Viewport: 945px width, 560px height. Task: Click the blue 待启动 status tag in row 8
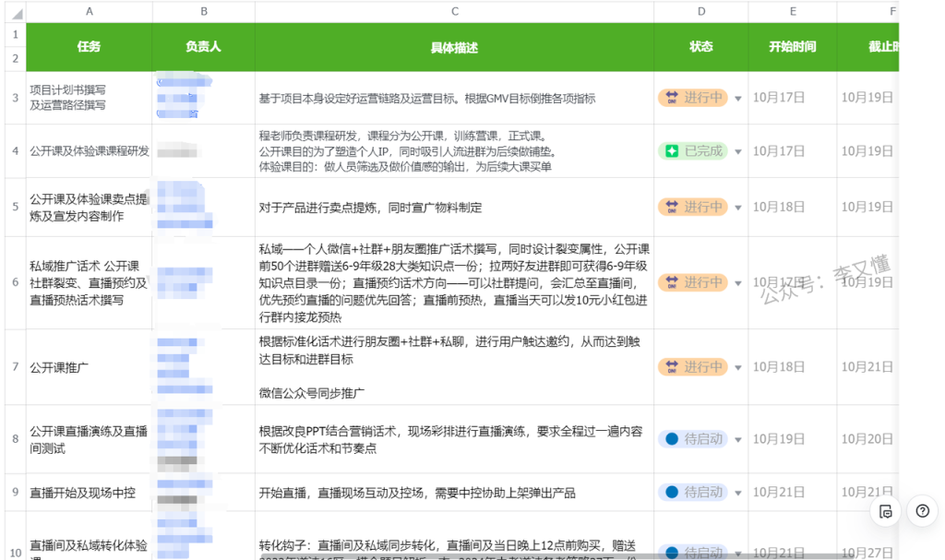pos(692,439)
